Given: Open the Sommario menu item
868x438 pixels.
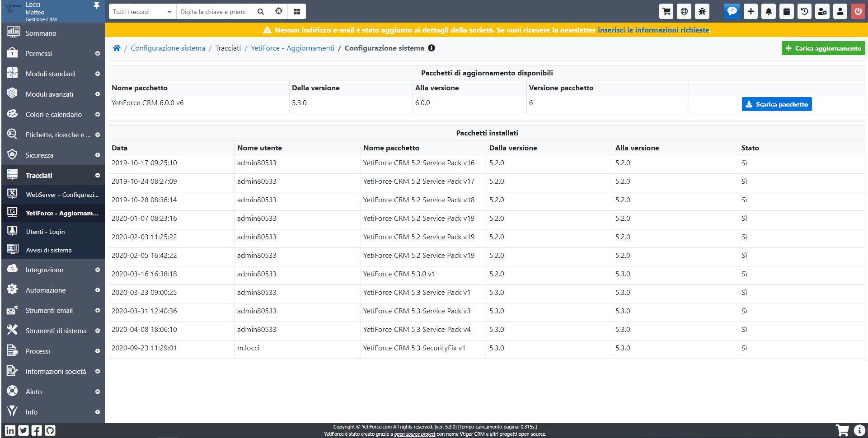Looking at the screenshot, I should point(53,33).
